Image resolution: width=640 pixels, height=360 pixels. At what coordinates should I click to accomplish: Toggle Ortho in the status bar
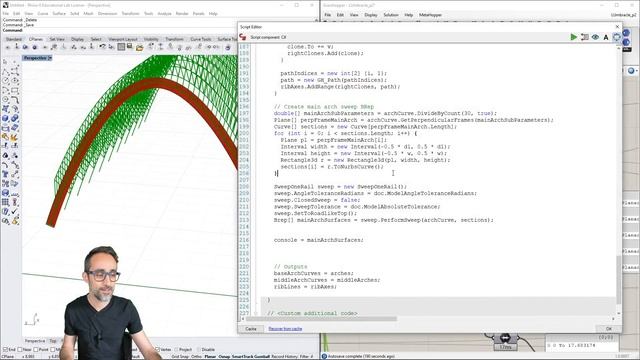(196, 357)
